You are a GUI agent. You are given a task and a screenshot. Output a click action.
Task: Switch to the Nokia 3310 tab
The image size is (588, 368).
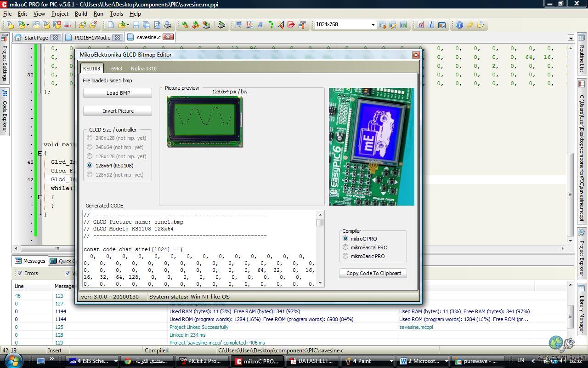click(x=143, y=69)
